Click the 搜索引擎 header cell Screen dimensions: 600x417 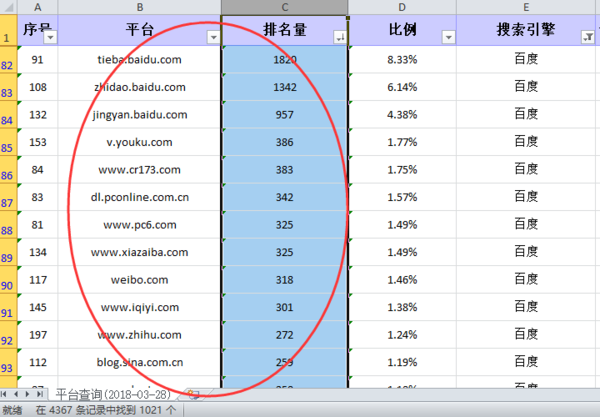(526, 30)
